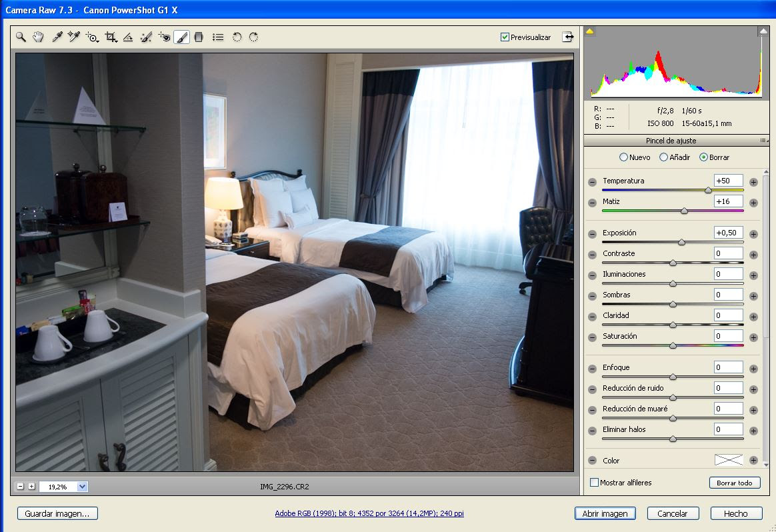This screenshot has height=532, width=776.
Task: Click the Matiz slider handle
Action: pyautogui.click(x=685, y=211)
